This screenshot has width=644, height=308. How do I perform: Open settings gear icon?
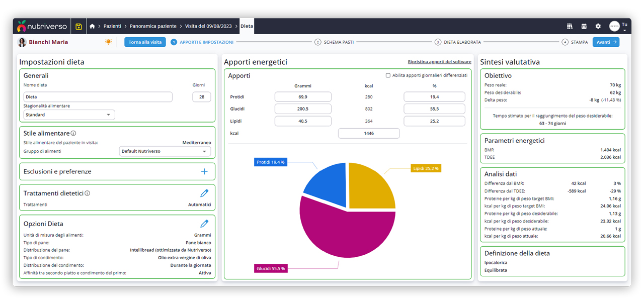(598, 26)
